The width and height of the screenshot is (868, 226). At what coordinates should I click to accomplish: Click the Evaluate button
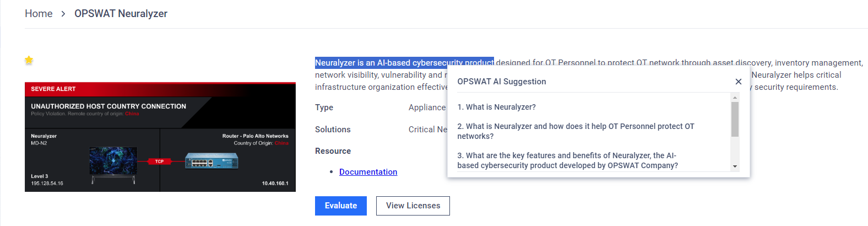pyautogui.click(x=341, y=206)
